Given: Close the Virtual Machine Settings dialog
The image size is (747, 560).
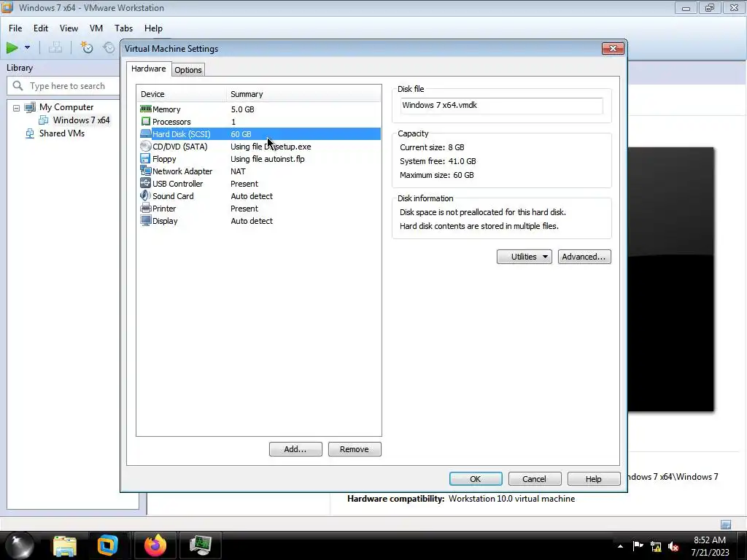Looking at the screenshot, I should coord(613,48).
